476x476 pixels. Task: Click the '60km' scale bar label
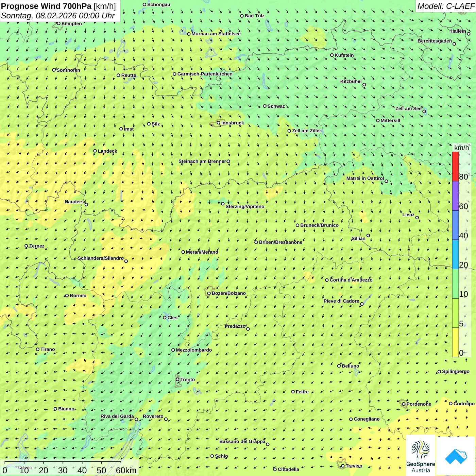[126, 470]
